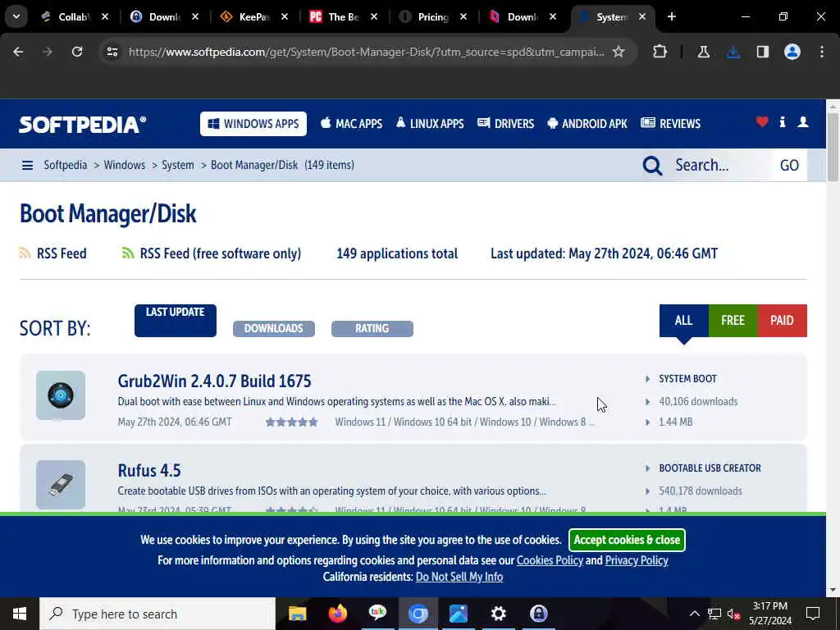Switch to the Pricing tab
The image size is (840, 630).
pyautogui.click(x=433, y=16)
